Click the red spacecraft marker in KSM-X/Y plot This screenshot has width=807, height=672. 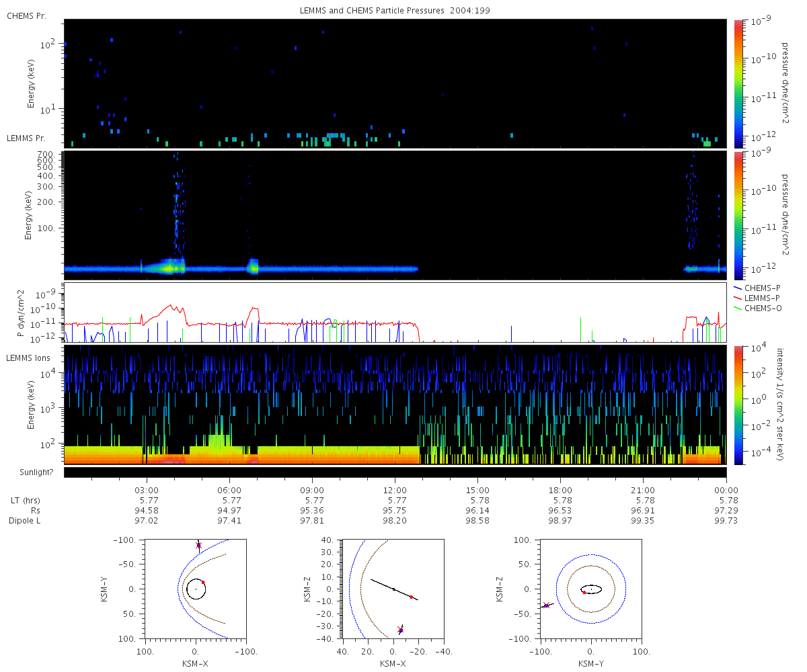click(198, 545)
